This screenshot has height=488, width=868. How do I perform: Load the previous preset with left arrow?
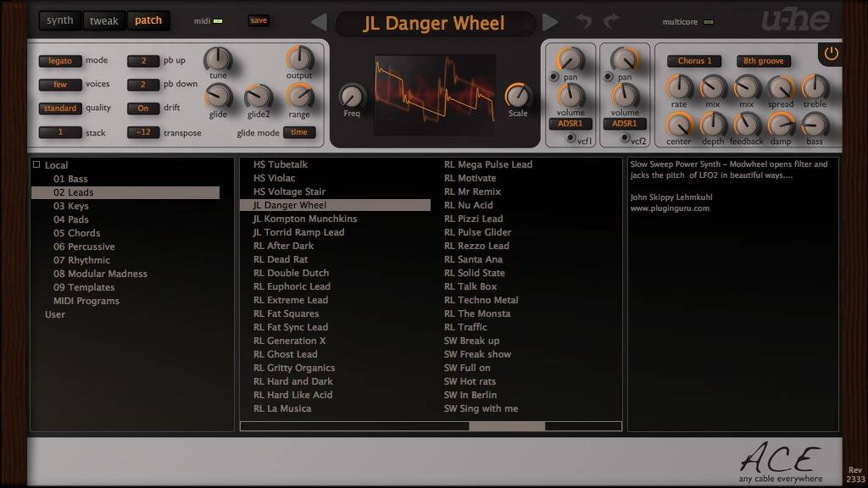click(x=320, y=22)
